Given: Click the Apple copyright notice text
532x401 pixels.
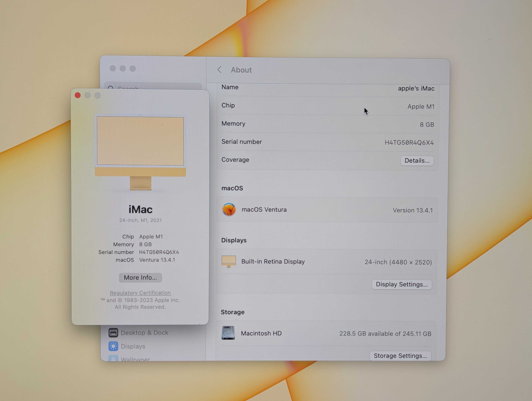Looking at the screenshot, I should (140, 303).
